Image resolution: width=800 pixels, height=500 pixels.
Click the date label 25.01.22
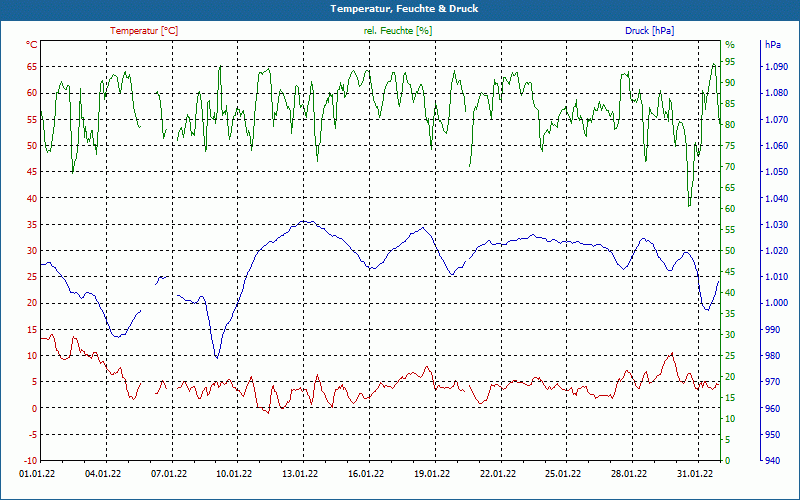pos(563,474)
